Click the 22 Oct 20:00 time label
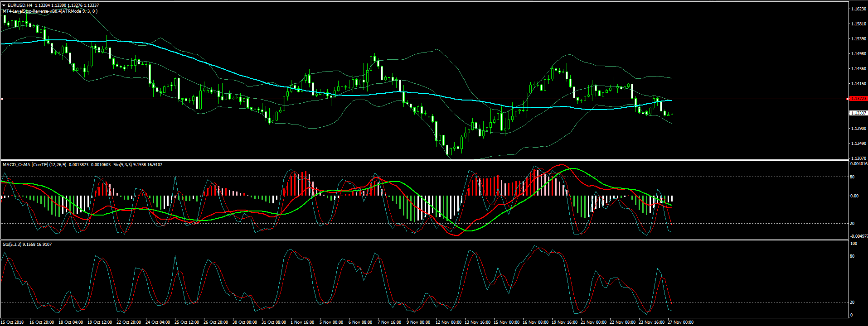The width and height of the screenshot is (868, 326). (129, 322)
